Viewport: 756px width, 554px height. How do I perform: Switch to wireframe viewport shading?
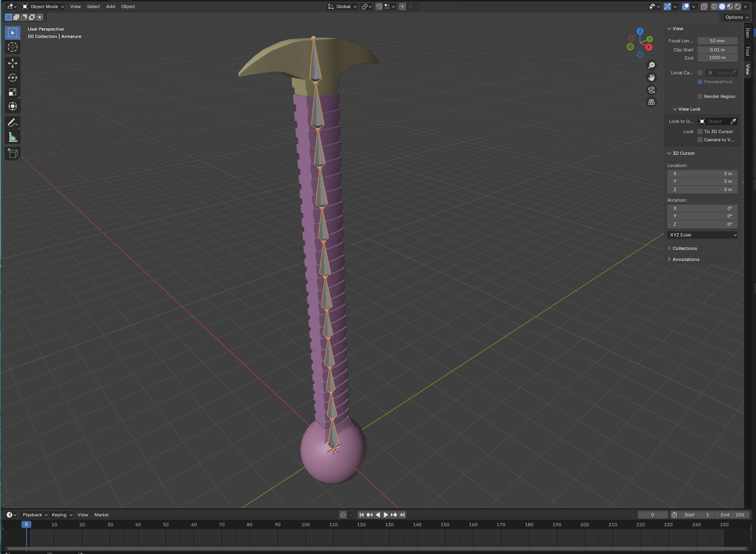click(714, 7)
